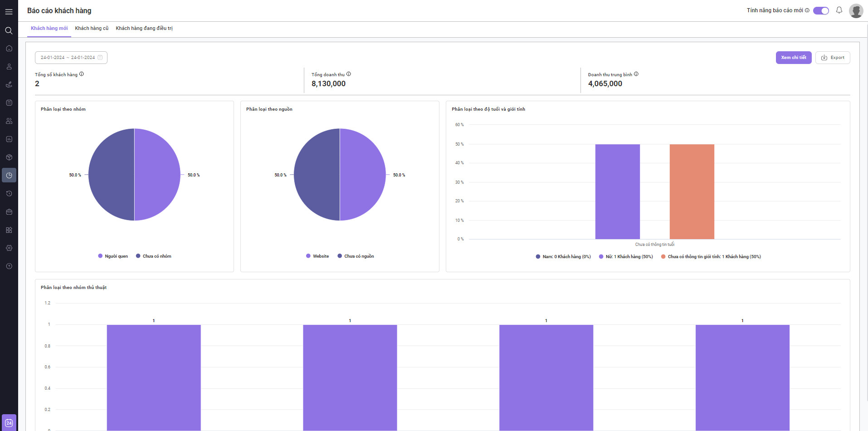The height and width of the screenshot is (431, 868).
Task: Click the notification bell icon
Action: point(839,10)
